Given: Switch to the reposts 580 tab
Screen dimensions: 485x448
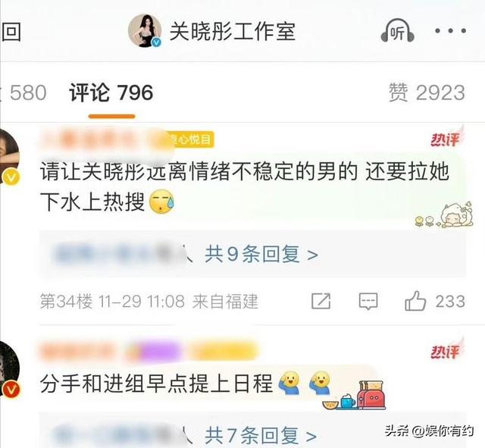Looking at the screenshot, I should coord(23,92).
